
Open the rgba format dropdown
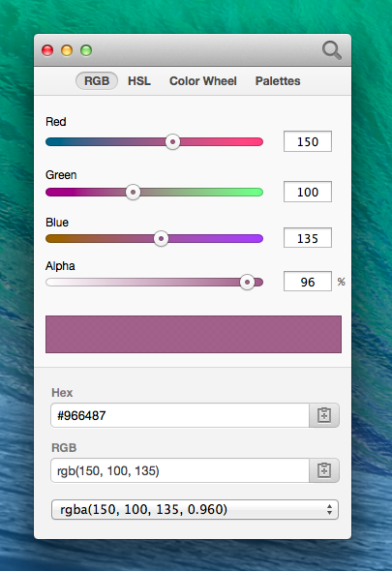(x=195, y=509)
